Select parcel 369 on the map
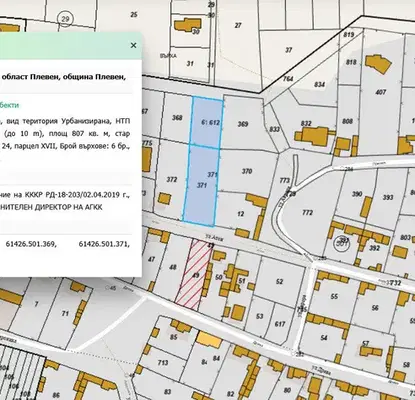 243,124
